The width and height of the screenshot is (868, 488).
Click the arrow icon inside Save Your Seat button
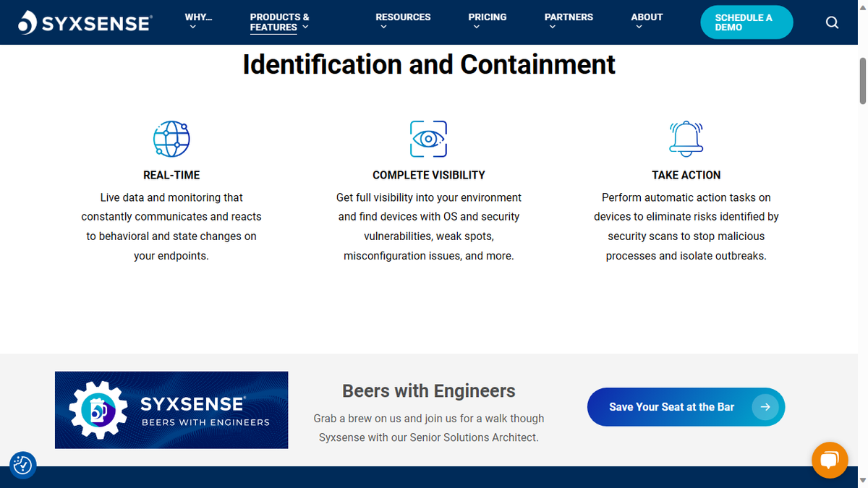click(x=765, y=407)
